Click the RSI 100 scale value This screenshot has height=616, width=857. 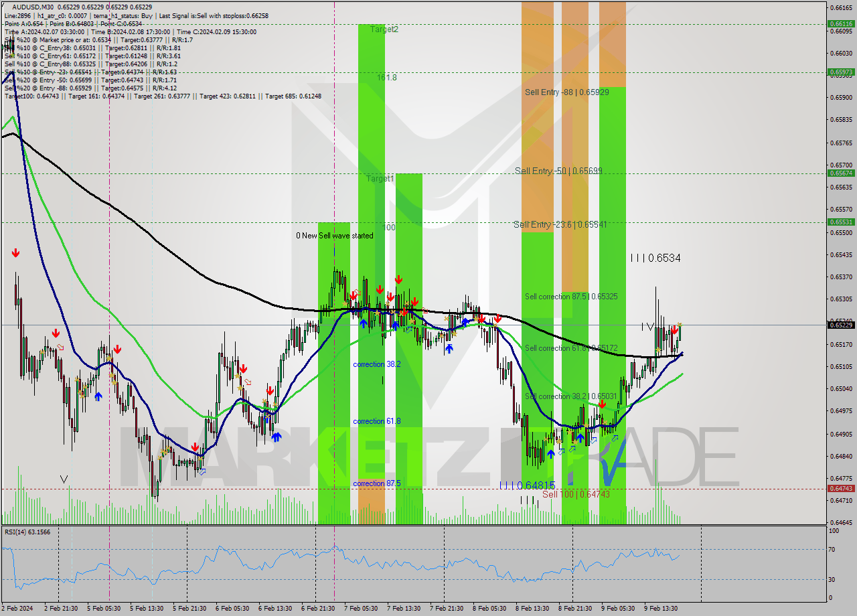[x=834, y=531]
